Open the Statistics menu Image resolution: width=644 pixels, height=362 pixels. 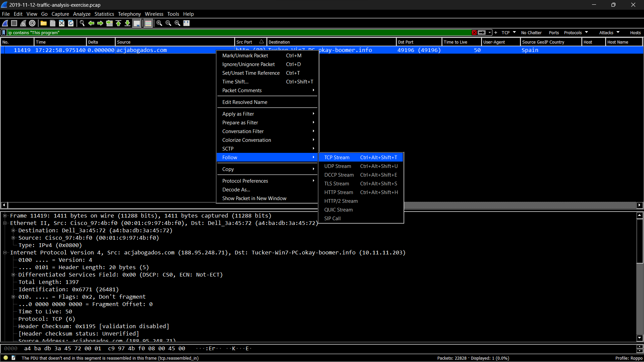pyautogui.click(x=104, y=14)
